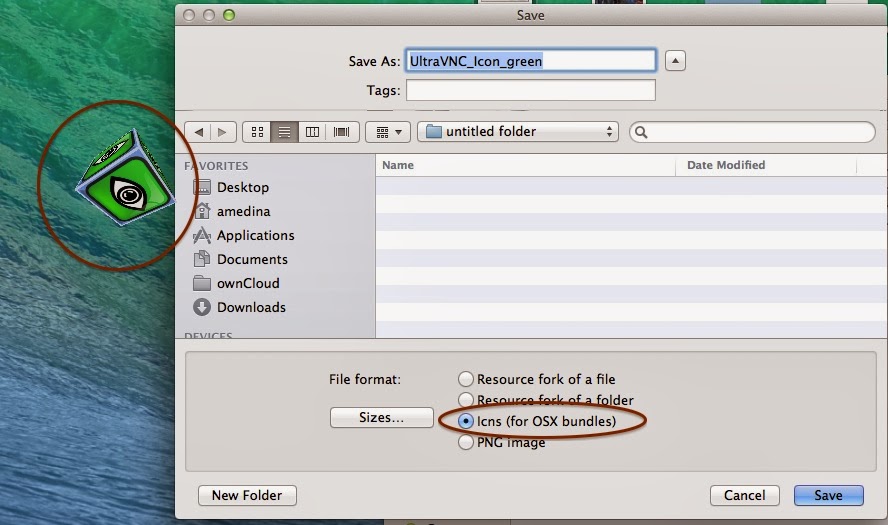Click the green UltraVNC cube icon on desktop
The image size is (888, 525).
[126, 178]
